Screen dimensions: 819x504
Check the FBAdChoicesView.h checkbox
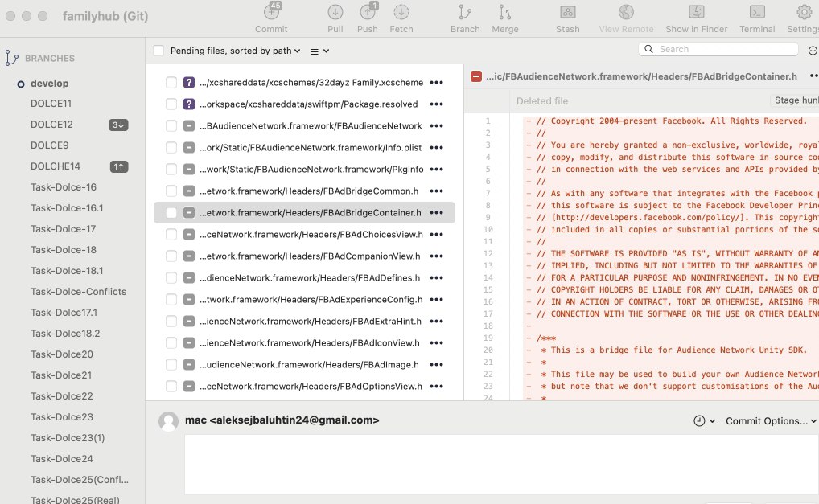[x=171, y=235]
